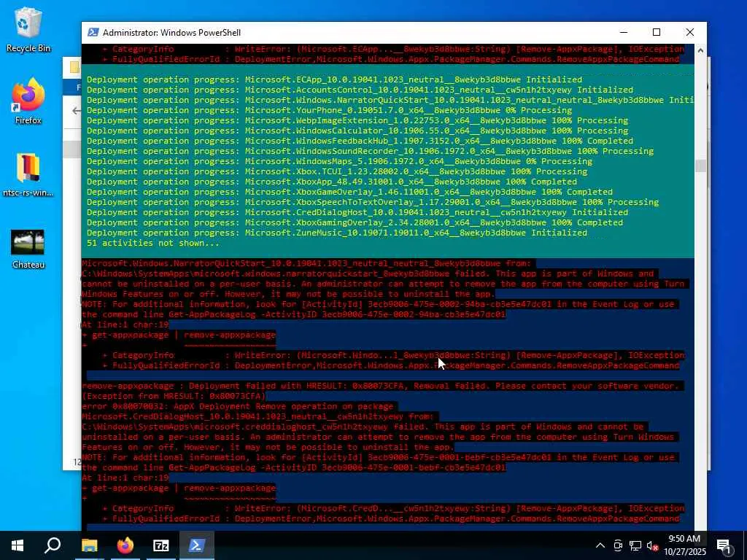747x560 pixels.
Task: Click the PowerShell title bar icon
Action: coord(93,32)
